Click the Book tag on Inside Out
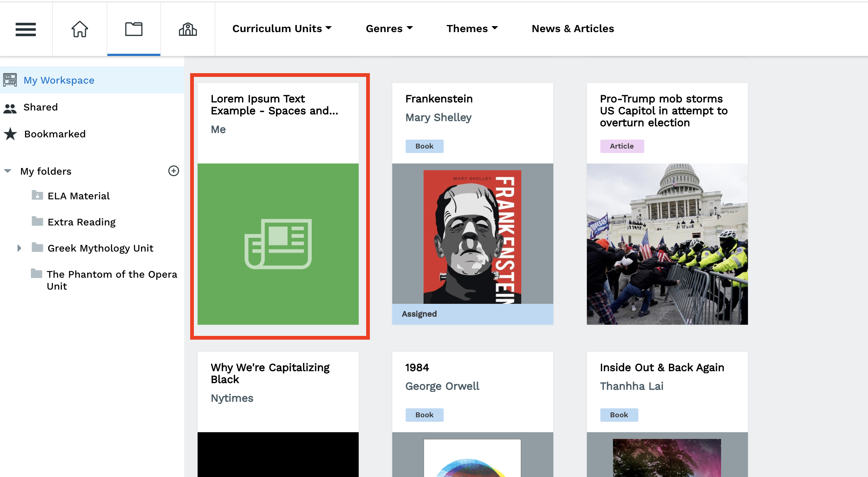Screen dimensions: 868x477 (619, 415)
